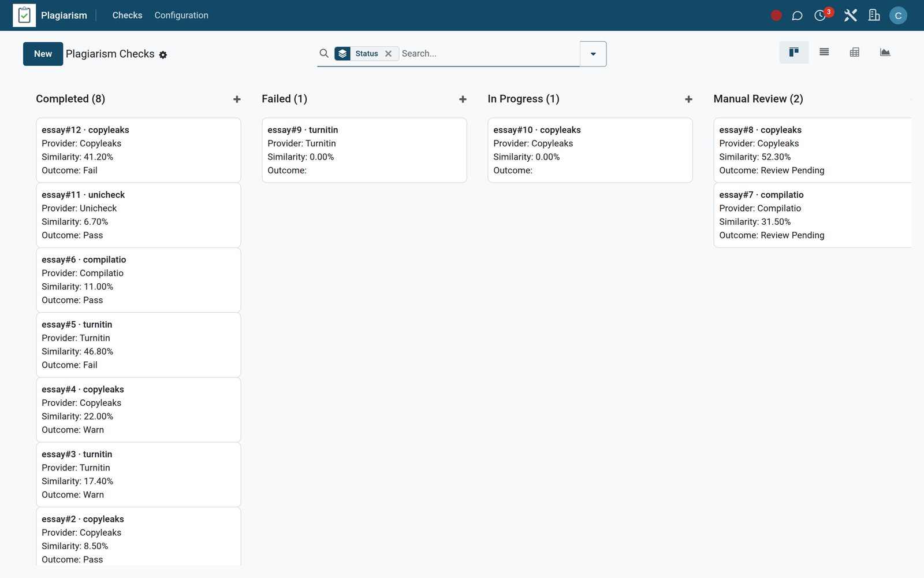Viewport: 924px width, 578px height.
Task: Expand the search options dropdown arrow
Action: click(x=593, y=54)
